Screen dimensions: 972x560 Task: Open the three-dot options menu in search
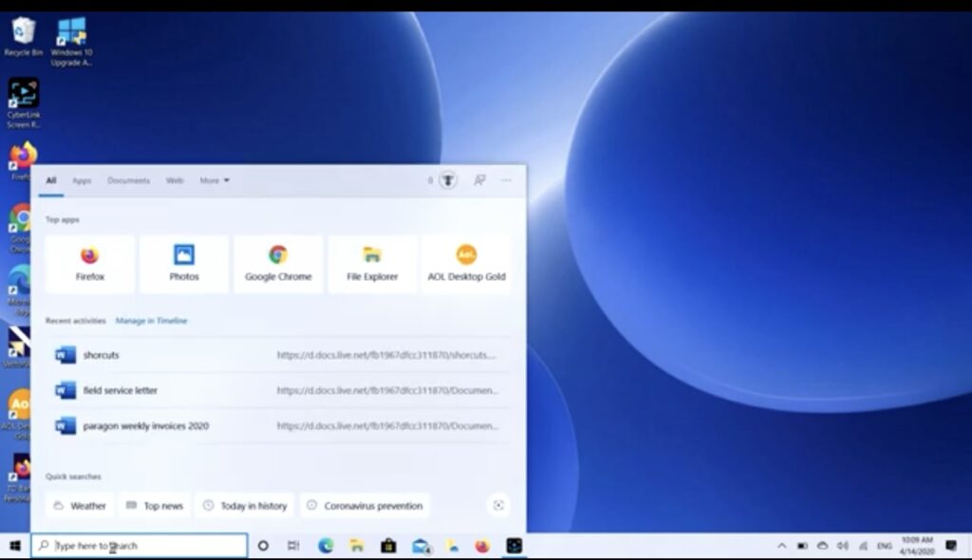pos(506,180)
